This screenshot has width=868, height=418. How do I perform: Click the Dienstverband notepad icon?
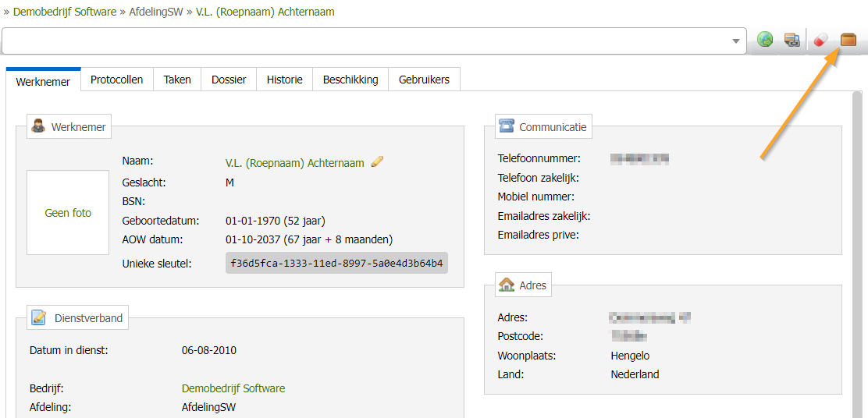point(39,317)
